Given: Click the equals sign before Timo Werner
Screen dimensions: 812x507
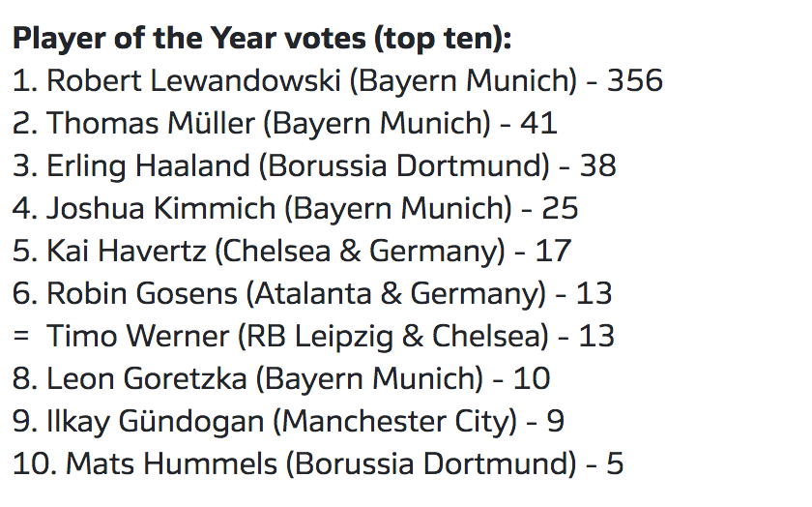Looking at the screenshot, I should pyautogui.click(x=21, y=336).
